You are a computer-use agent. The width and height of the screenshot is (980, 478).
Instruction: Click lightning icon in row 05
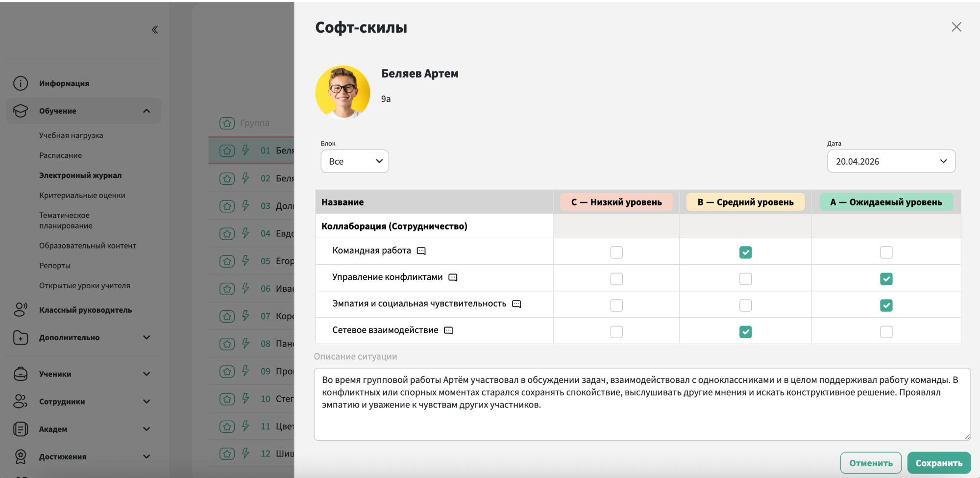[245, 261]
